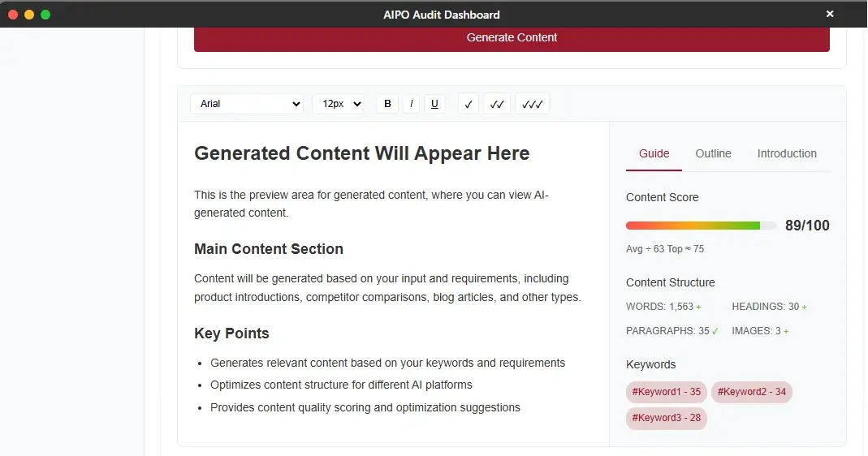
Task: Select the #Keyword1 - 35 tag
Action: pos(667,392)
